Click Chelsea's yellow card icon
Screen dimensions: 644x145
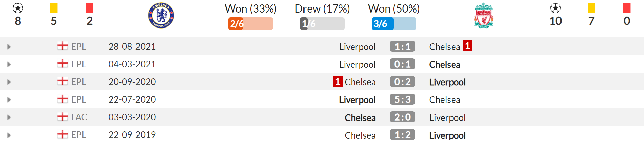pos(54,8)
